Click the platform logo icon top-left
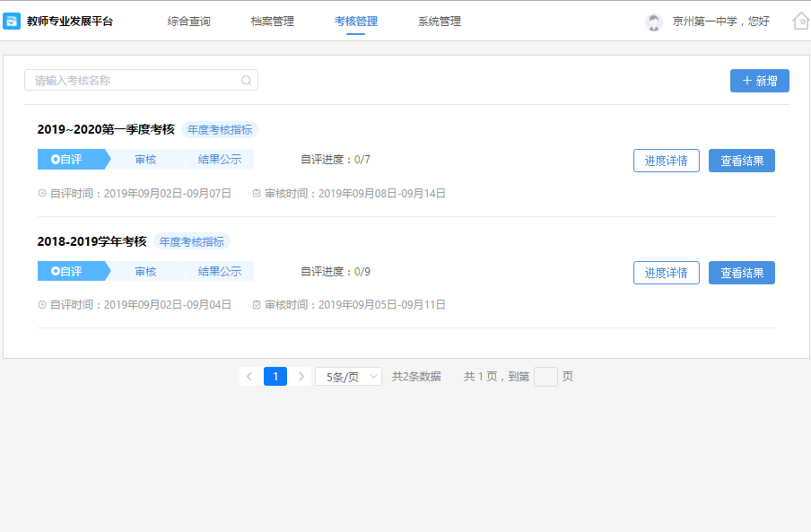 [x=12, y=20]
